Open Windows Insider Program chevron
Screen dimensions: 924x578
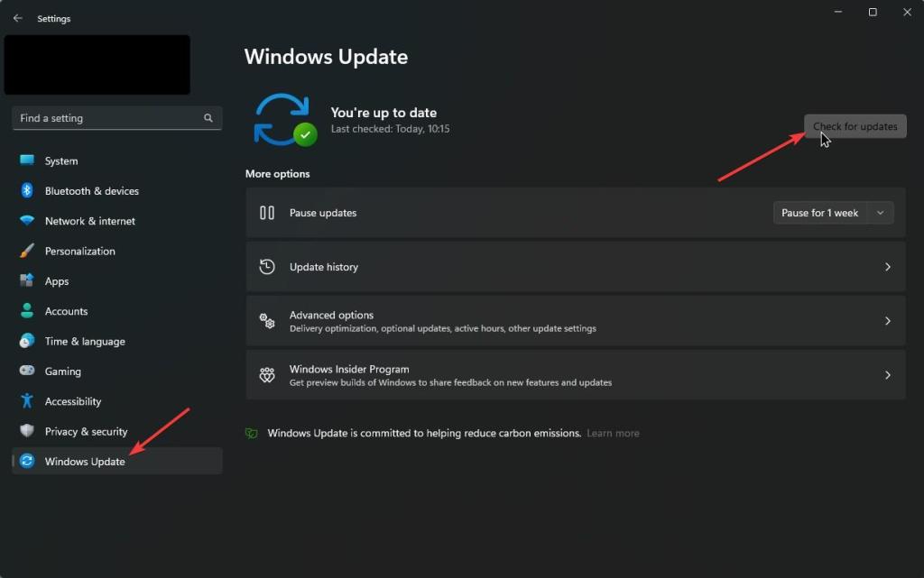click(x=888, y=375)
